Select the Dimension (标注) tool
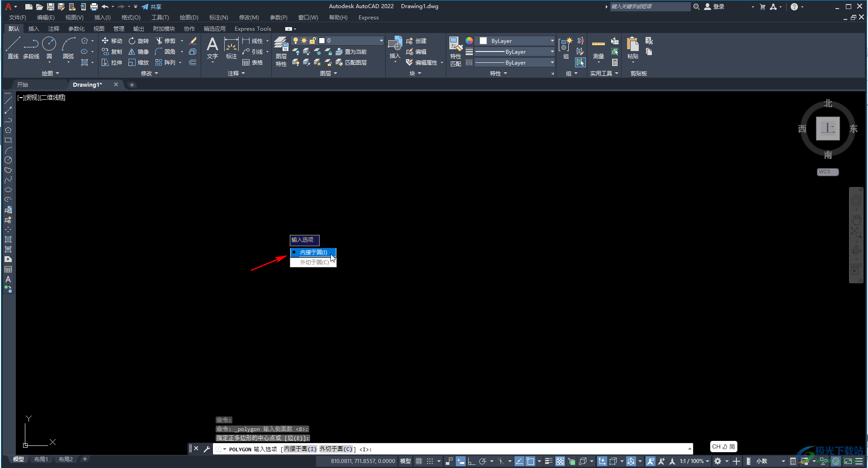This screenshot has height=468, width=868. (231, 48)
